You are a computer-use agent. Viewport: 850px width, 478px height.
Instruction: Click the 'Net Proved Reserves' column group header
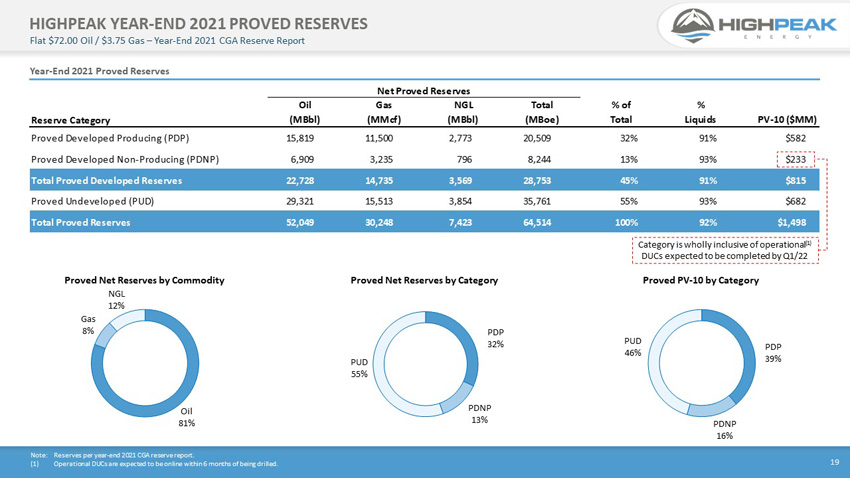[x=423, y=91]
